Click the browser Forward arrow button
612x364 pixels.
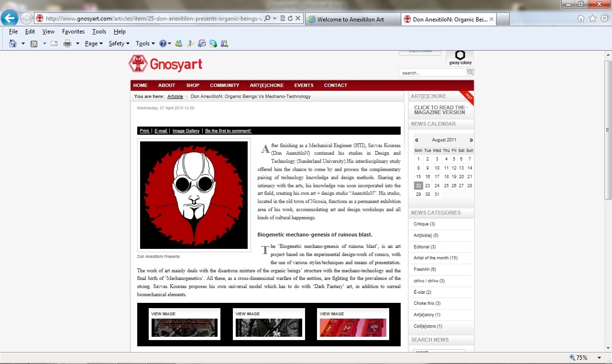coord(26,18)
